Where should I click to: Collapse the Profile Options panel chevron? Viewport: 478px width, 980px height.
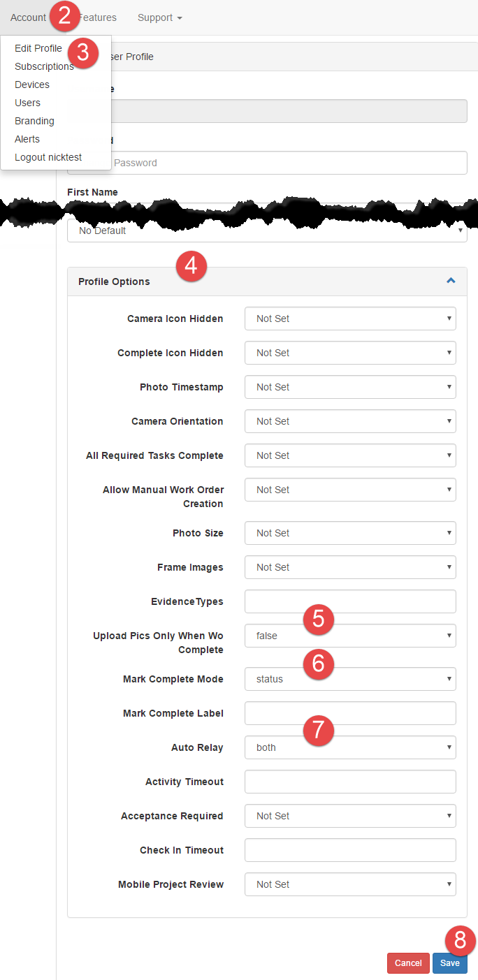pyautogui.click(x=451, y=281)
